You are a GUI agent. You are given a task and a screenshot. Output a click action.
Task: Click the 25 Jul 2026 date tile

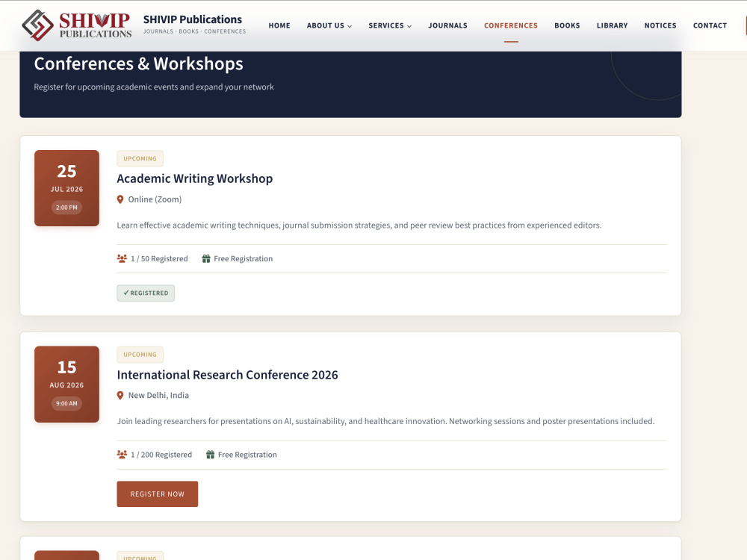tap(66, 188)
